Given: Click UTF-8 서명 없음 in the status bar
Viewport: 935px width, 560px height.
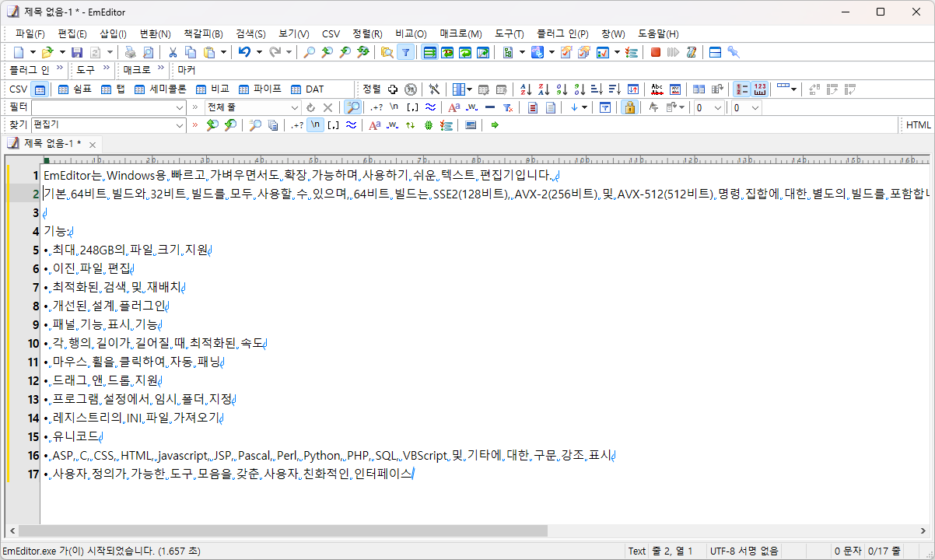Looking at the screenshot, I should 744,551.
